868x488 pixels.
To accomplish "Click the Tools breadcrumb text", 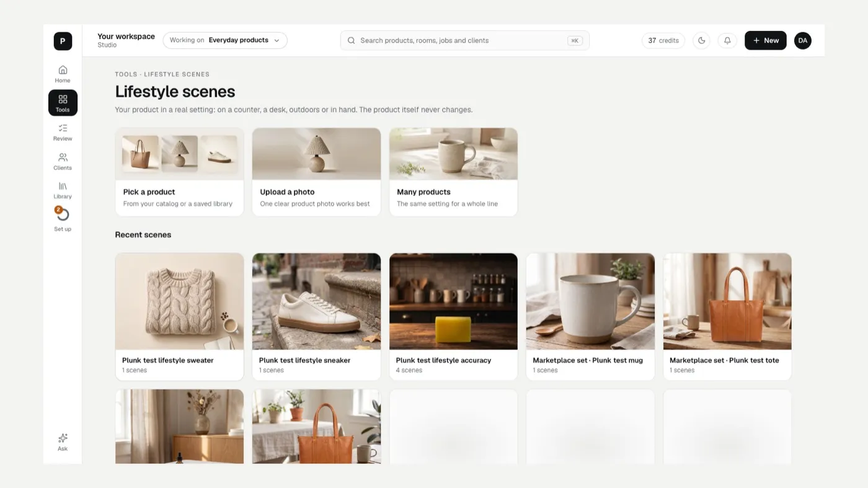I will point(126,74).
